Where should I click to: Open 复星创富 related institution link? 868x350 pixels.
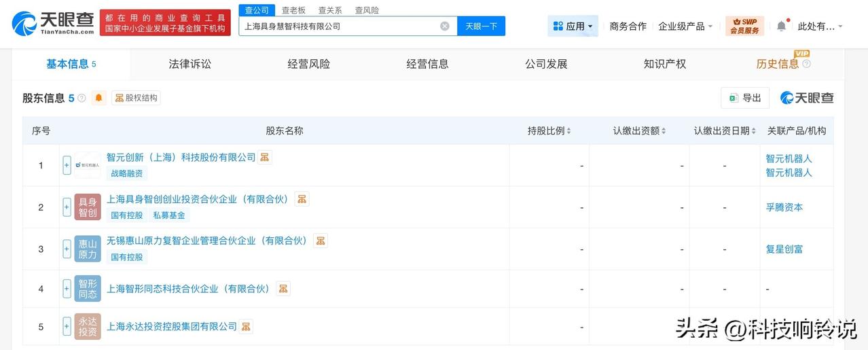[x=784, y=249]
